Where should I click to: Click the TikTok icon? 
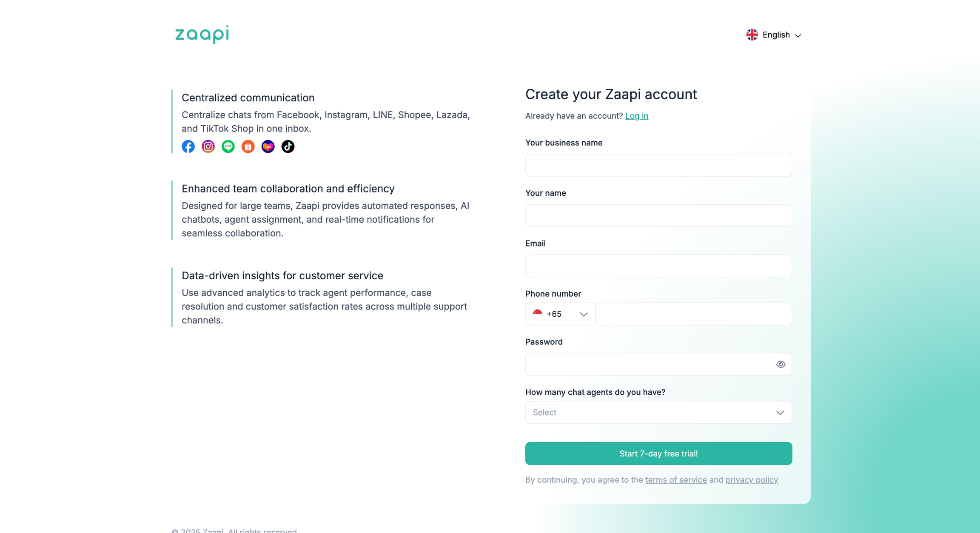pyautogui.click(x=288, y=146)
